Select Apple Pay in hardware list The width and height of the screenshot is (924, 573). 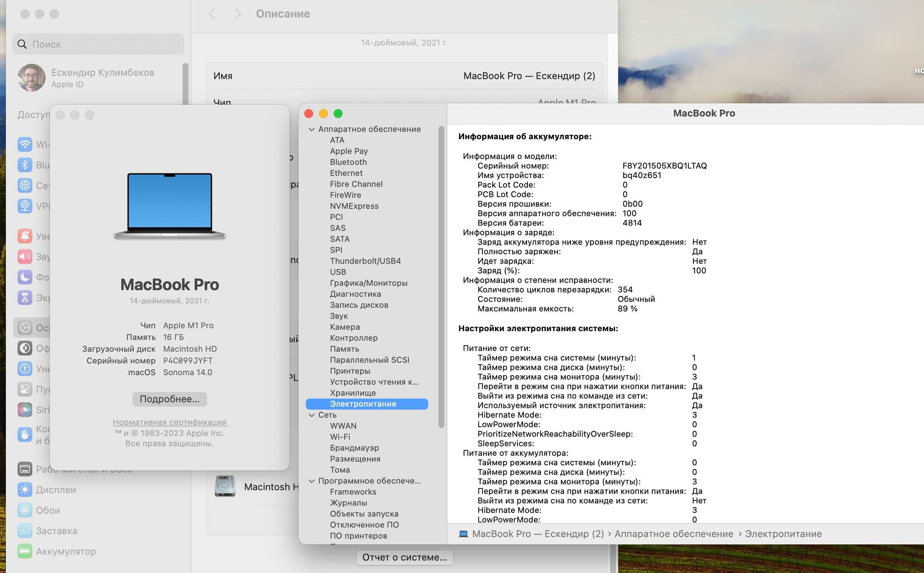[x=349, y=151]
